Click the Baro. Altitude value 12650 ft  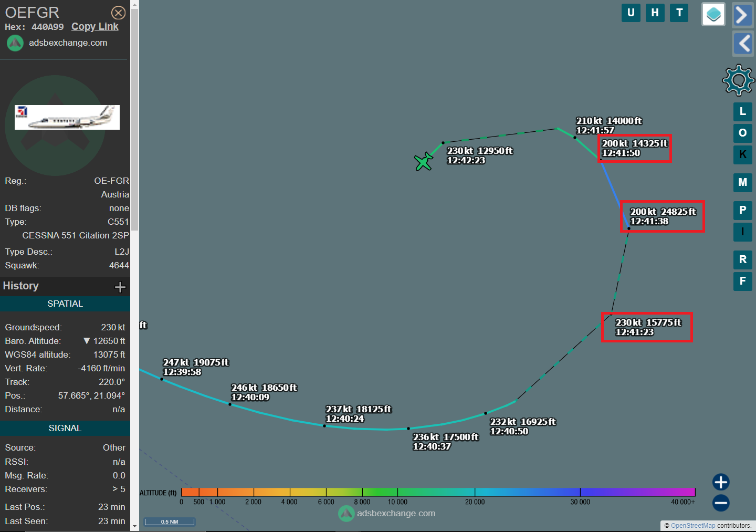click(x=109, y=341)
